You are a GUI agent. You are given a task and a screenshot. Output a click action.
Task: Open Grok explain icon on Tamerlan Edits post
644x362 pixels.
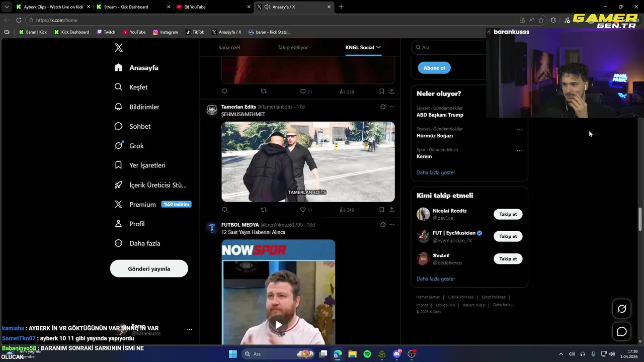pyautogui.click(x=383, y=107)
